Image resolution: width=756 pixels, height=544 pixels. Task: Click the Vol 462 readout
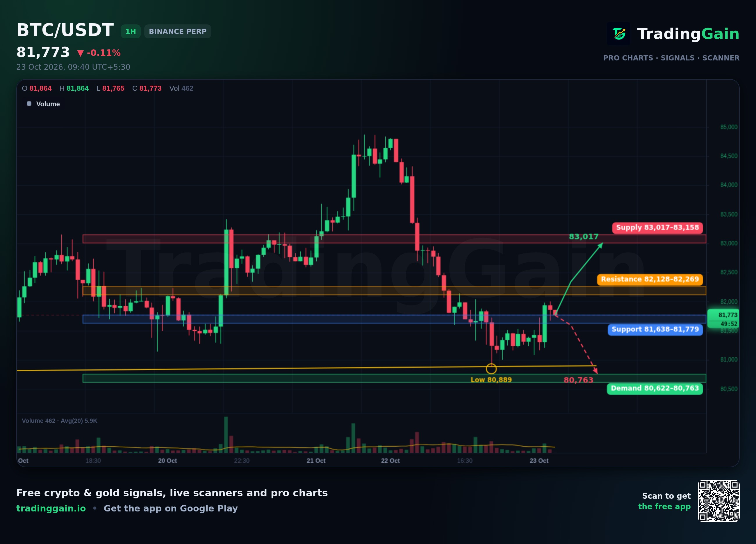(181, 88)
